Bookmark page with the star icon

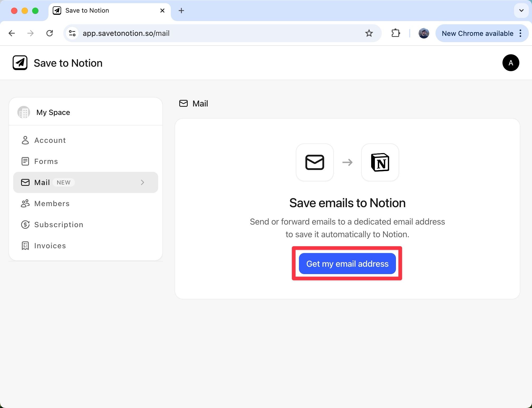[369, 33]
